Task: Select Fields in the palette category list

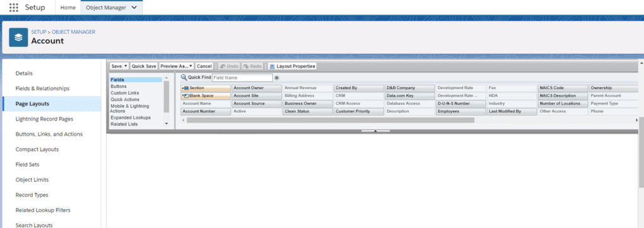Action: tap(136, 80)
